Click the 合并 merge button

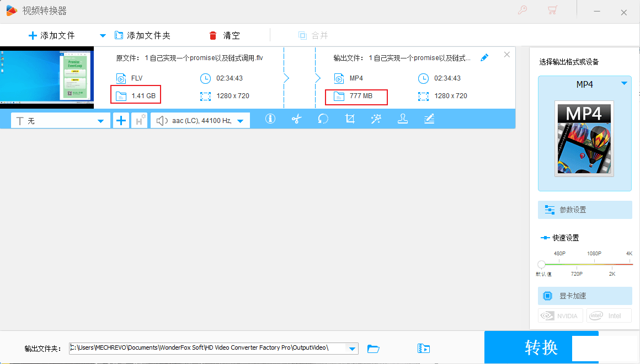(313, 35)
